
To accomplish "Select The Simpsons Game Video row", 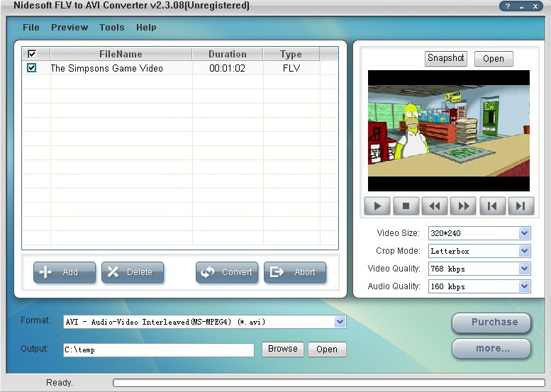I will point(180,68).
